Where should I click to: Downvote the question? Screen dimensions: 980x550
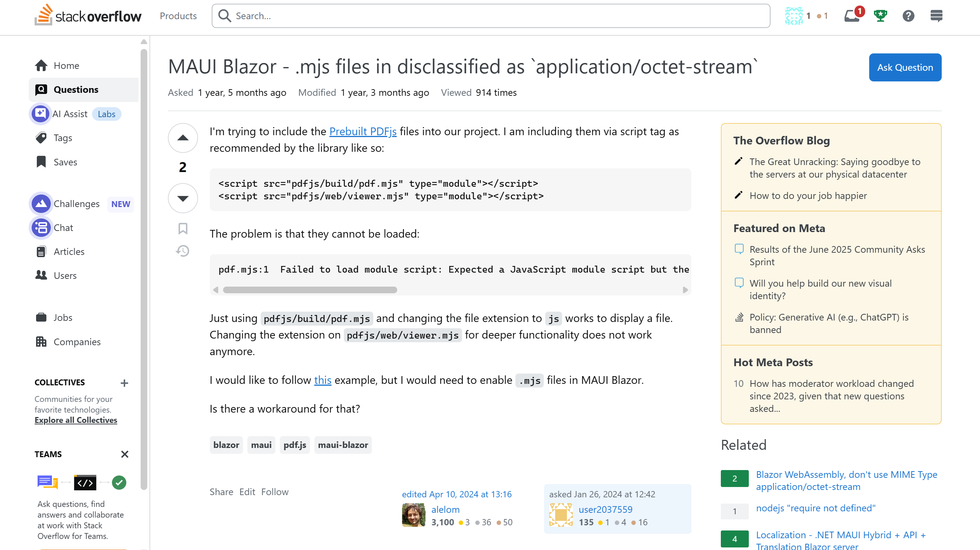click(x=183, y=198)
